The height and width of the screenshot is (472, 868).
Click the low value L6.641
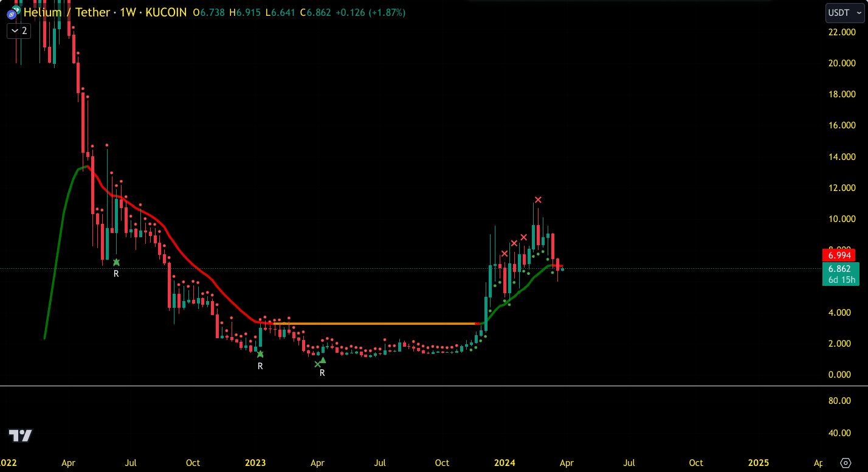280,12
